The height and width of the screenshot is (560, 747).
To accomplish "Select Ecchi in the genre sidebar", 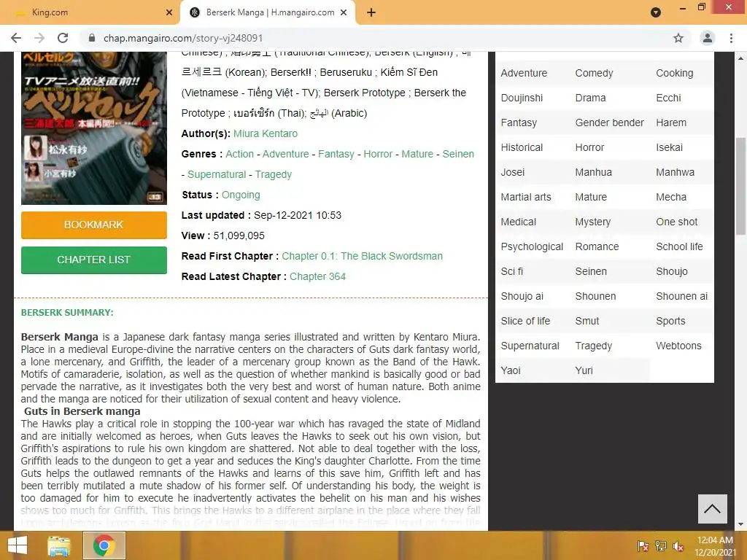I will coord(668,98).
